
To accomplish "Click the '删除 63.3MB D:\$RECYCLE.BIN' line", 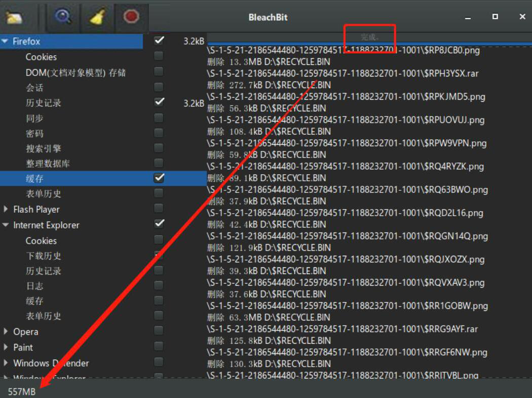I will pos(269,317).
